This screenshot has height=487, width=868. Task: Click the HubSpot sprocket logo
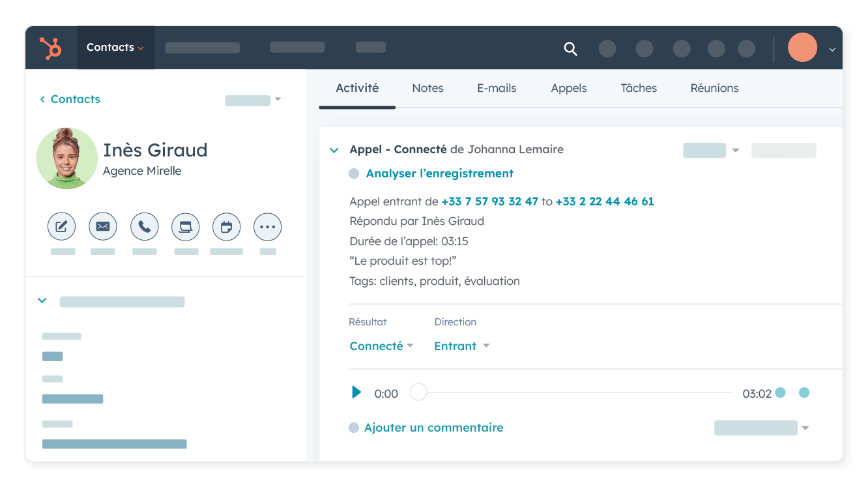click(51, 47)
